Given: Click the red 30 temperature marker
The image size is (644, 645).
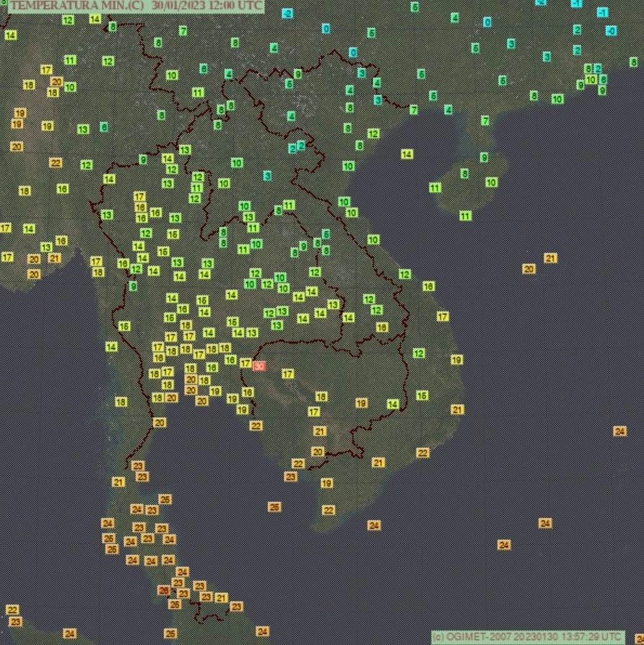Looking at the screenshot, I should (x=259, y=366).
